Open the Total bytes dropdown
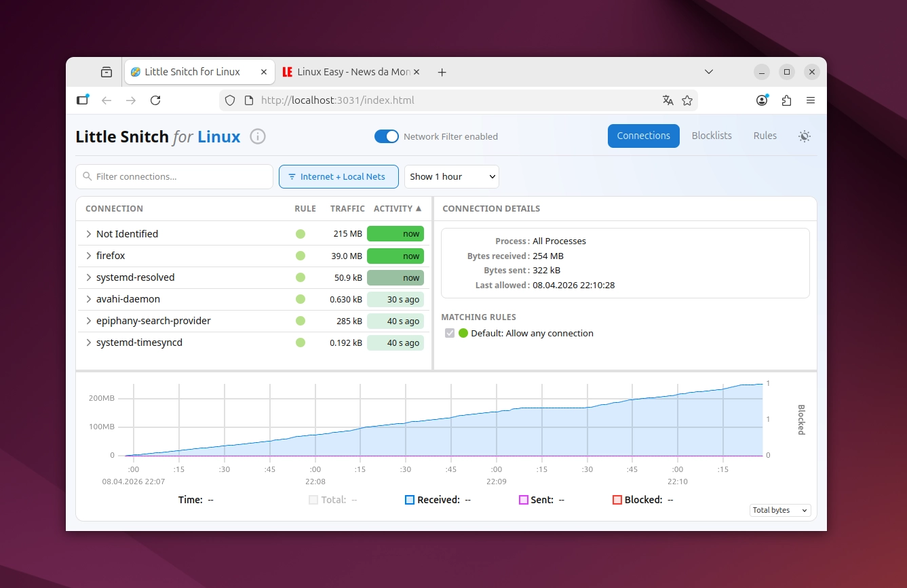Screen dimensions: 907x588 (x=779, y=510)
